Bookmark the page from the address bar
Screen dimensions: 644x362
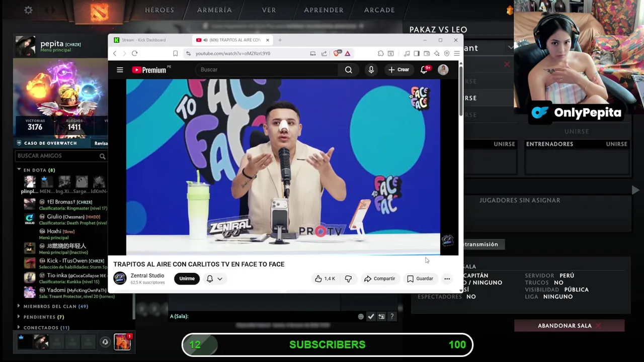175,53
